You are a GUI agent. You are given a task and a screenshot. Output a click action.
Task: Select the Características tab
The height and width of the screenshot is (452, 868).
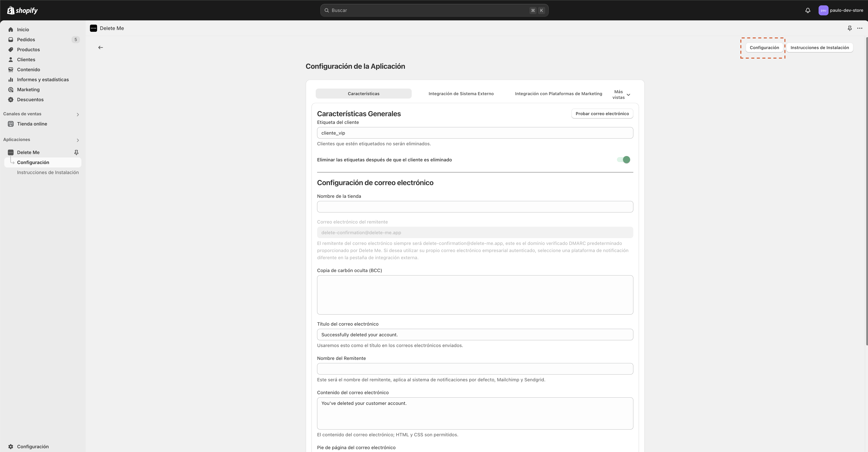click(364, 94)
